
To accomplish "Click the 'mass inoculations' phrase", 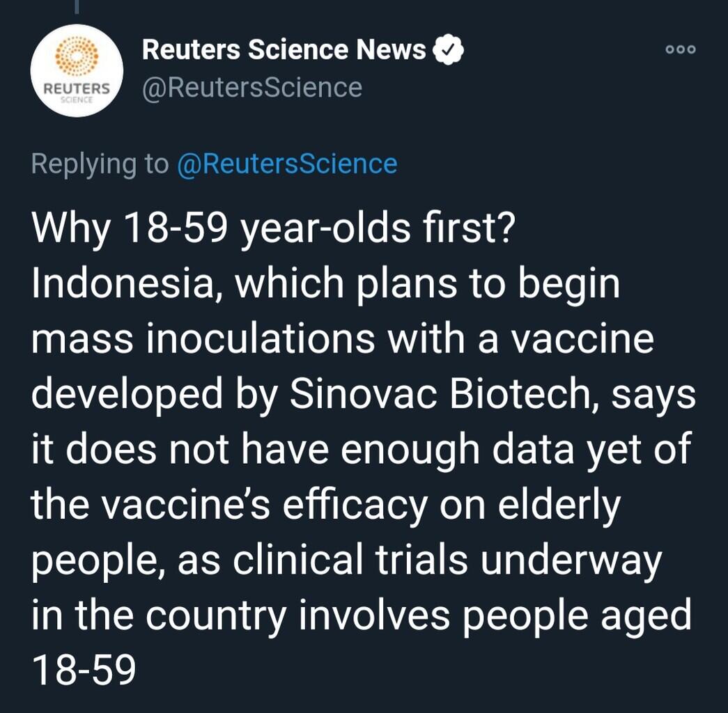I will 203,339.
